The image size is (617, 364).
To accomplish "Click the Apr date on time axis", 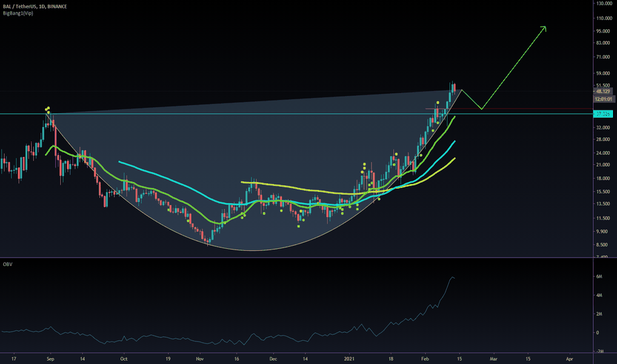I will click(x=569, y=359).
